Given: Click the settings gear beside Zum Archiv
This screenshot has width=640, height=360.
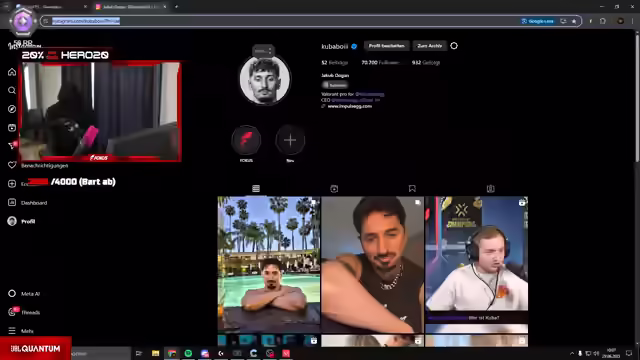Looking at the screenshot, I should (x=454, y=46).
